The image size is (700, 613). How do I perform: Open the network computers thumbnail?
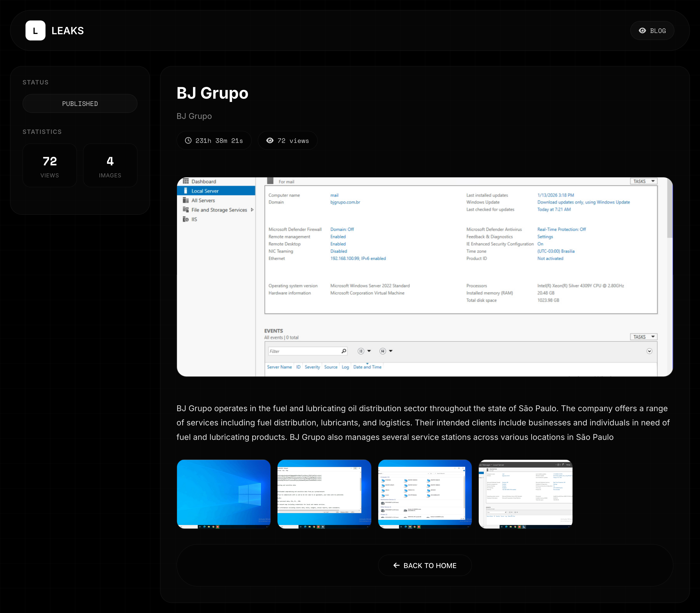425,494
